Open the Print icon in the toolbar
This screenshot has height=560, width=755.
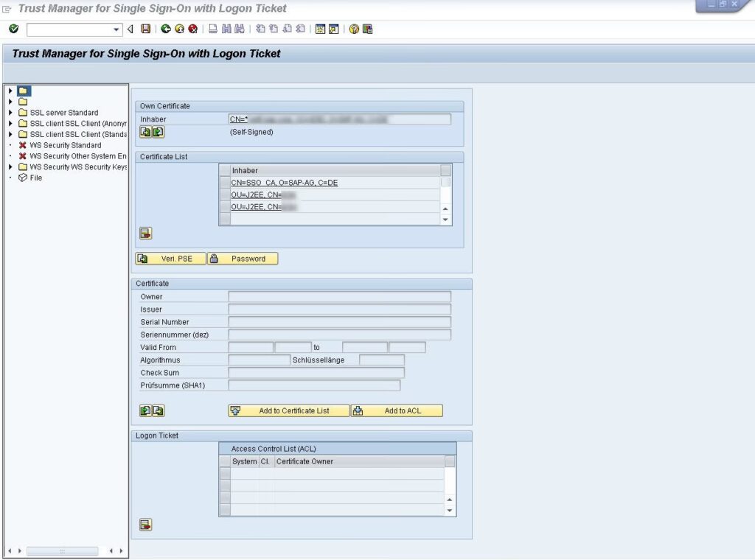tap(212, 29)
